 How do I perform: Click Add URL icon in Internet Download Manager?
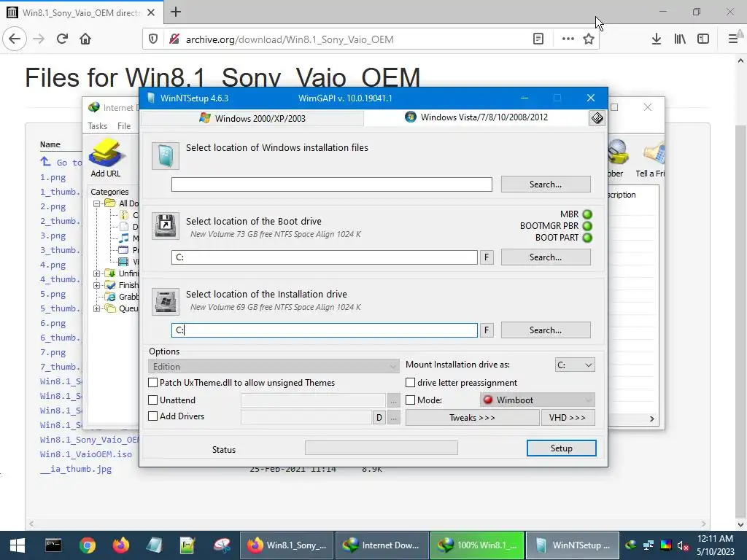(106, 158)
